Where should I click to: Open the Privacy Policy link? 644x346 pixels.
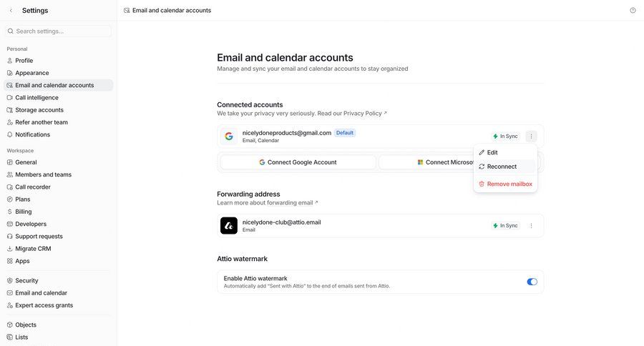(x=365, y=113)
